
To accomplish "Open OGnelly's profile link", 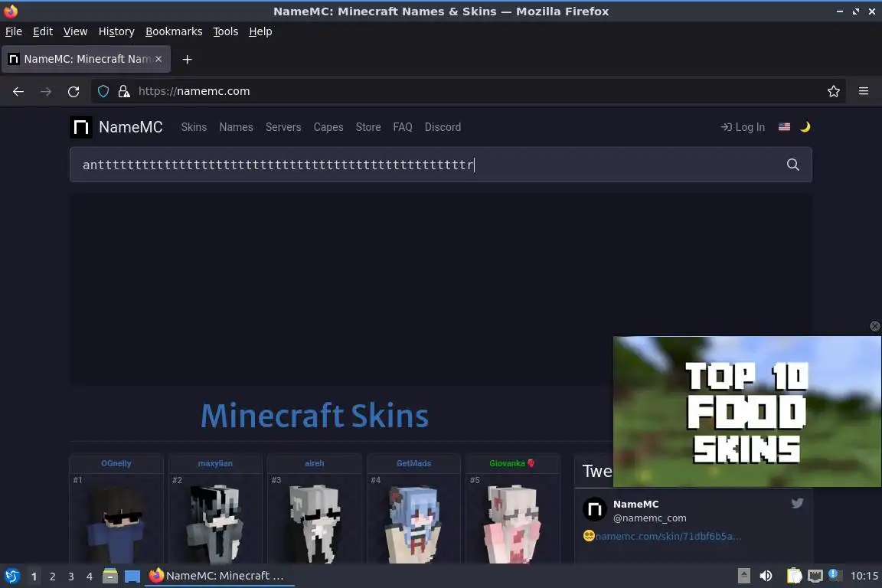I will point(116,463).
